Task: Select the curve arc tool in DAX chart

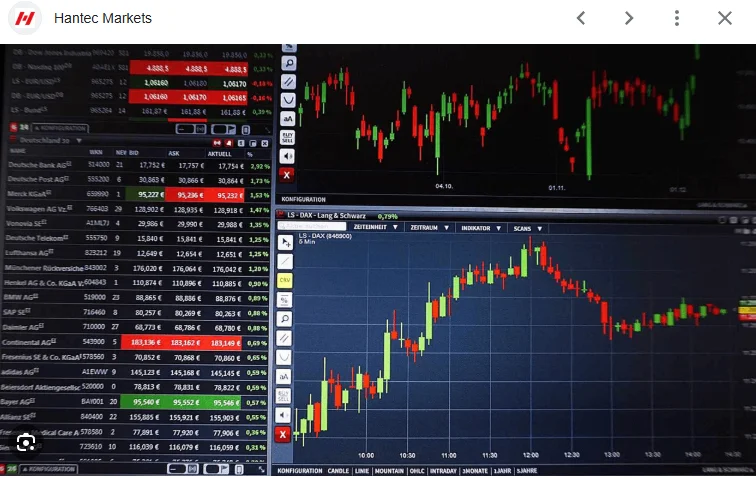Action: [x=284, y=357]
